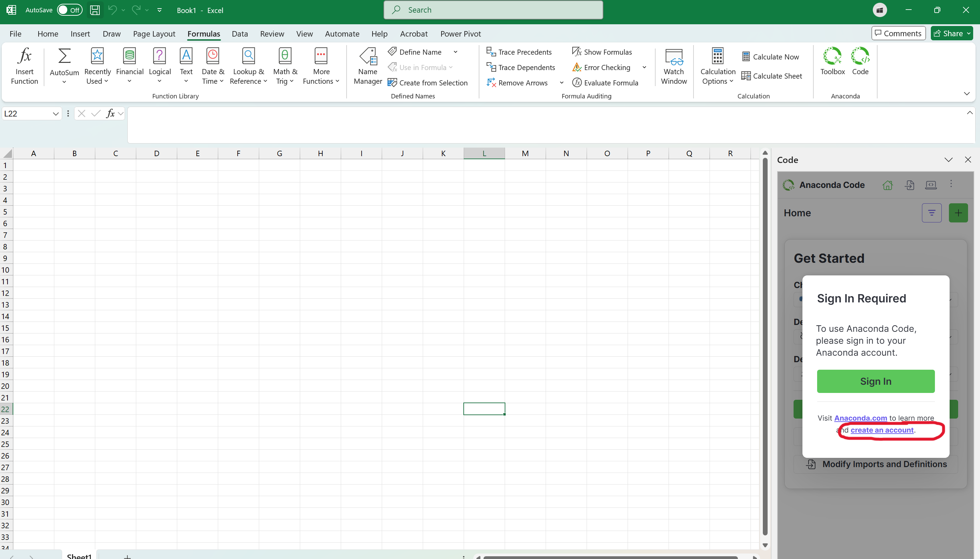980x559 pixels.
Task: Open the Comments pane
Action: coord(898,33)
